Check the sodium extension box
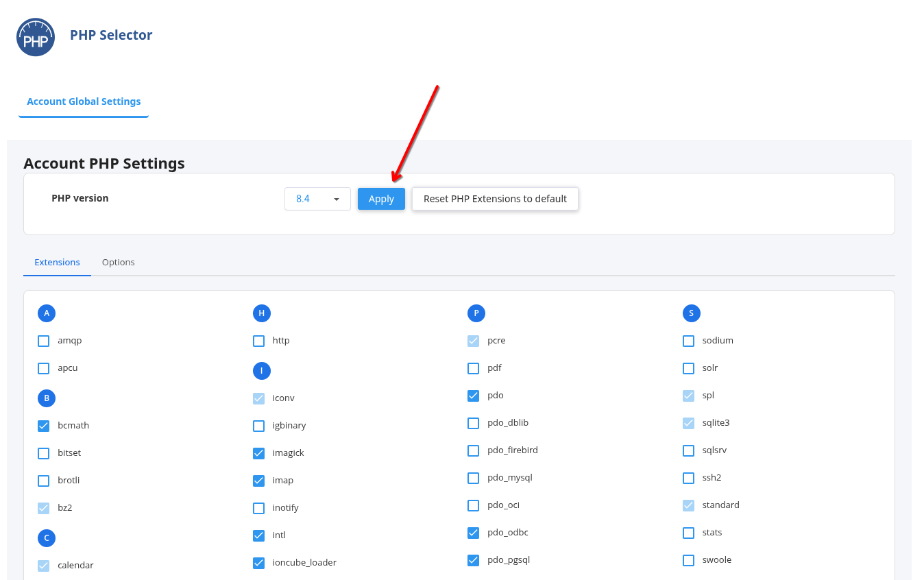 (689, 341)
